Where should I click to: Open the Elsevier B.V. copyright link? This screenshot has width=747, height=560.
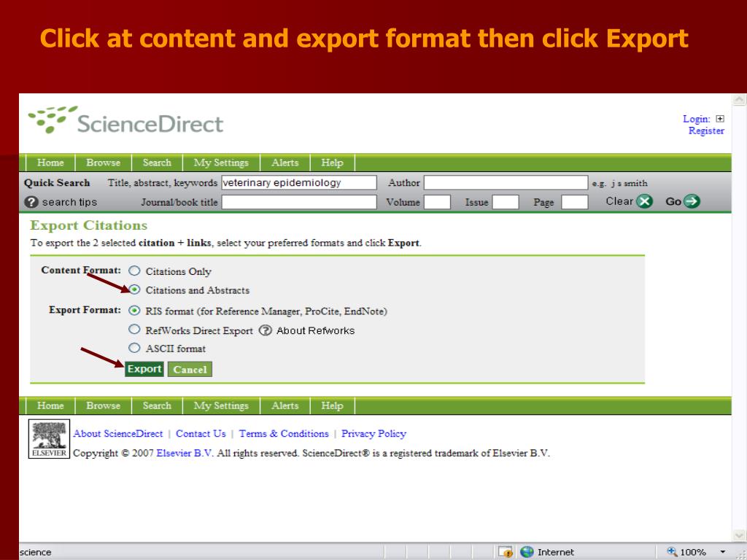[x=185, y=454]
